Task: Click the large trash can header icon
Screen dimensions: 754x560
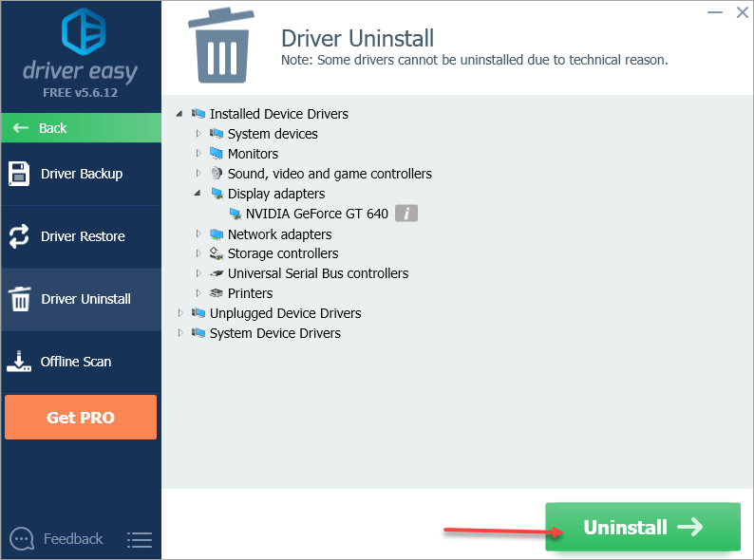Action: [221, 47]
